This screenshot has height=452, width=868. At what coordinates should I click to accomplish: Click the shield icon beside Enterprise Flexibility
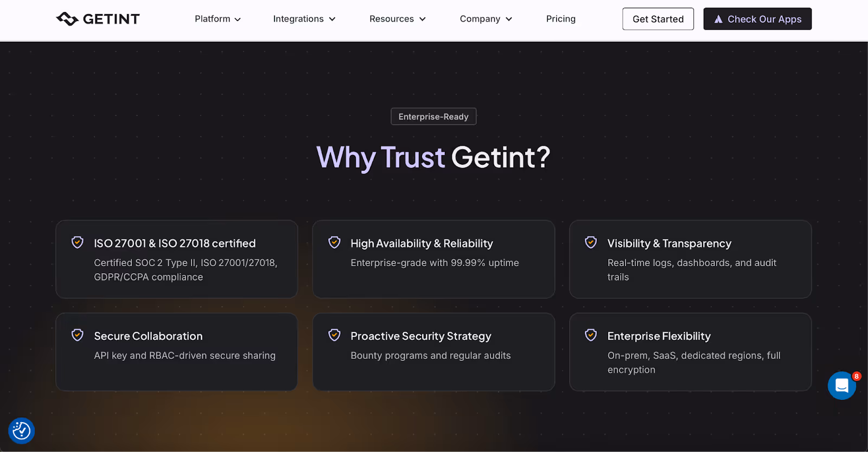coord(591,335)
